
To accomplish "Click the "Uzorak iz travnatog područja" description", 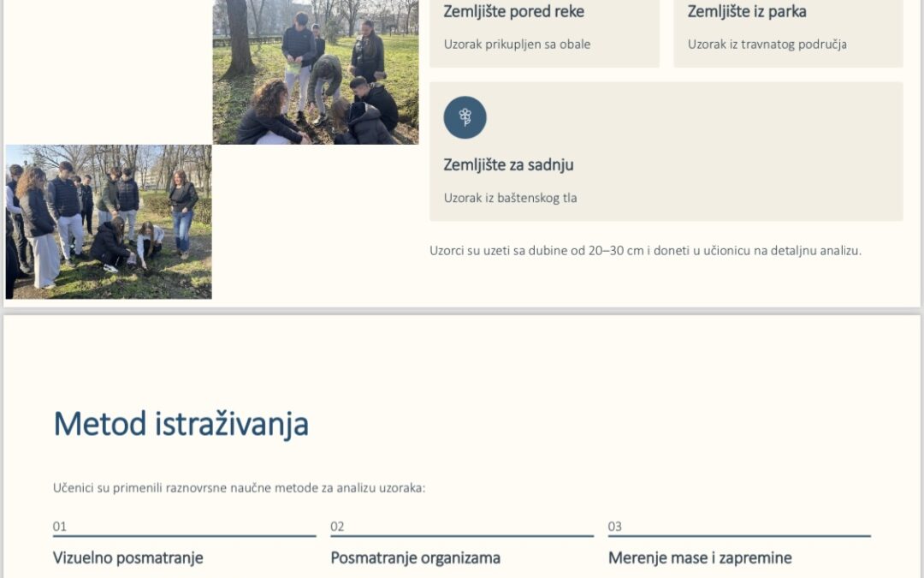I will (767, 44).
